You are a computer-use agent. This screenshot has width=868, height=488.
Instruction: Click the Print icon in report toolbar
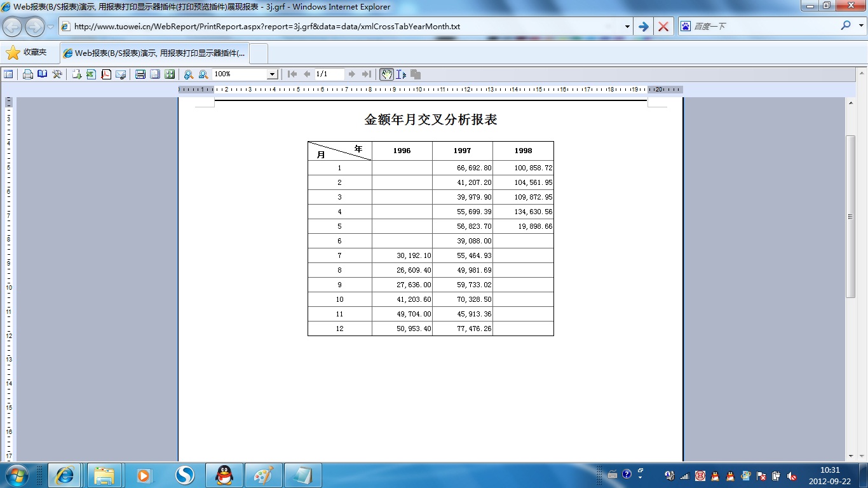pyautogui.click(x=28, y=74)
